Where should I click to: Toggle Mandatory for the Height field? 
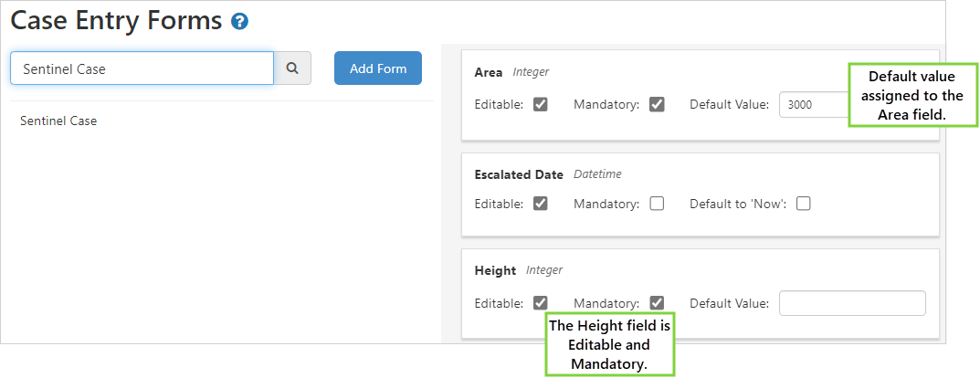(657, 303)
